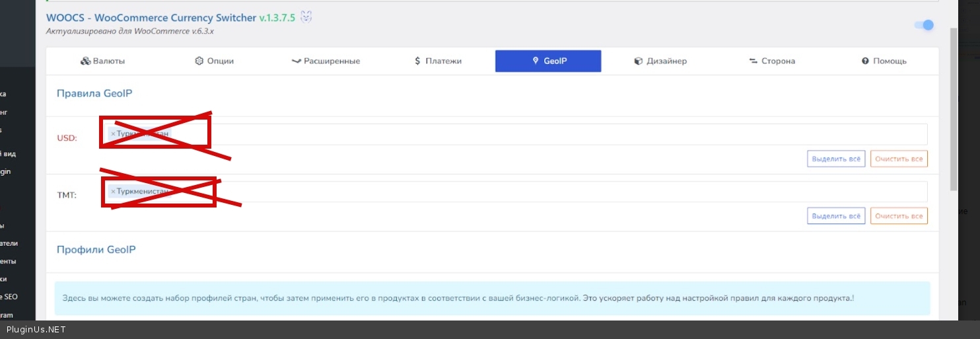Click the cube icon on the Дизайнер tab
980x339 pixels.
(638, 61)
